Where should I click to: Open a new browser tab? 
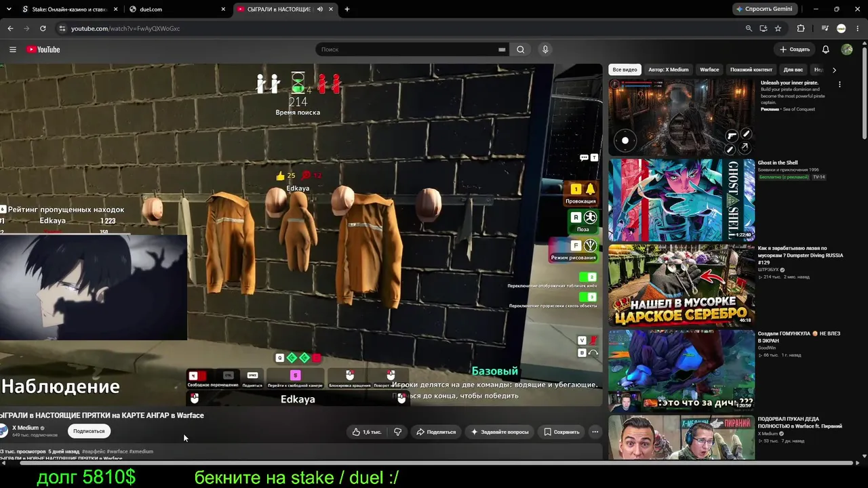point(347,9)
